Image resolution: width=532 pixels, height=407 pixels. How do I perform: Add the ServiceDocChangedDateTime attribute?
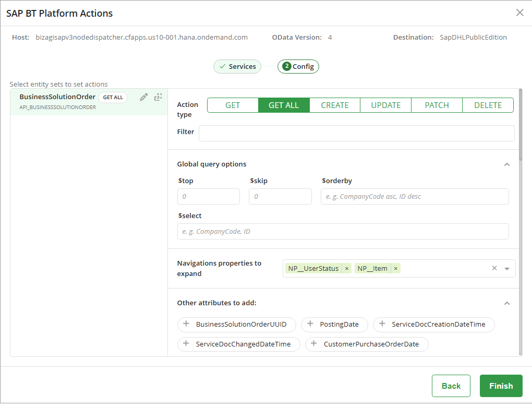(238, 344)
